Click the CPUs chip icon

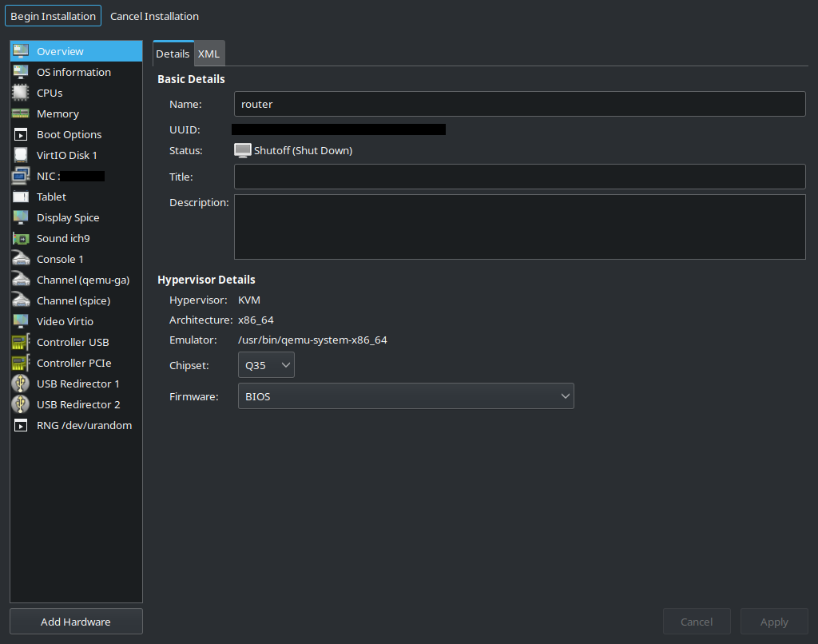click(21, 93)
